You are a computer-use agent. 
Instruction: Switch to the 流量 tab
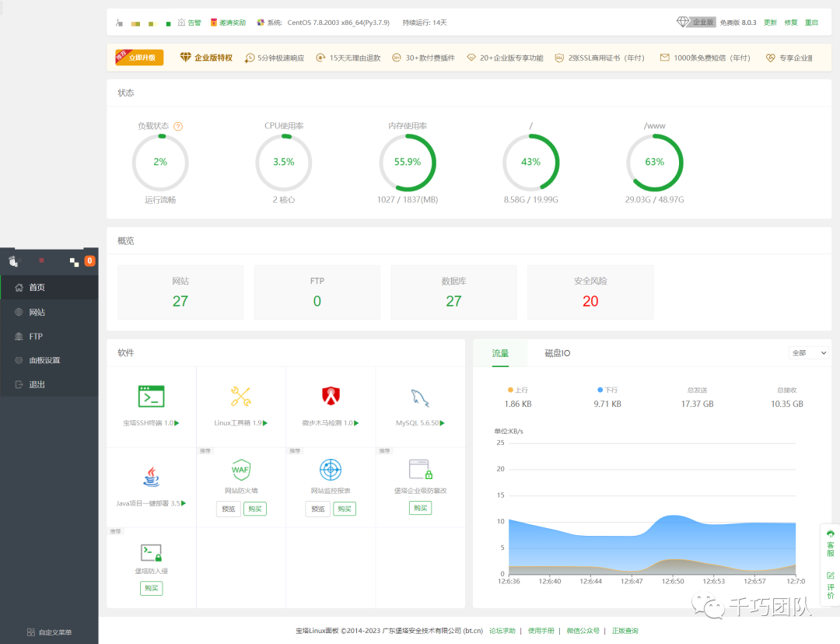[500, 353]
